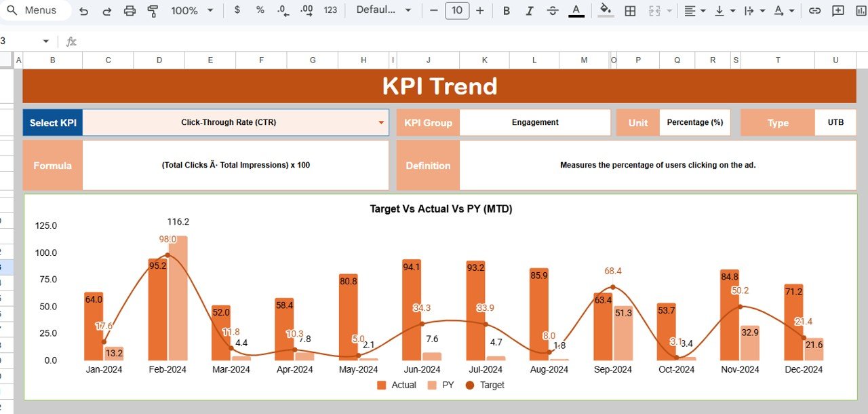Screen dimensions: 868x414
Task: Click the Print icon
Action: coord(130,11)
